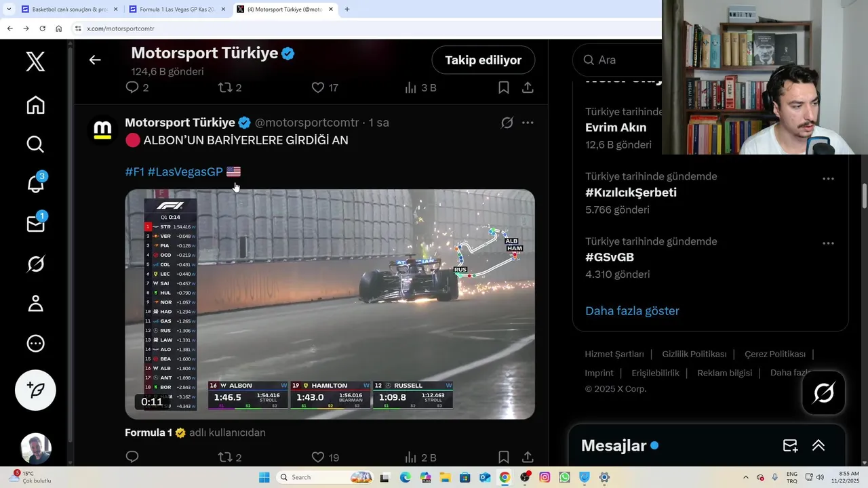Viewport: 868px width, 488px height.
Task: Open the #GSvGB trend
Action: coord(610,257)
